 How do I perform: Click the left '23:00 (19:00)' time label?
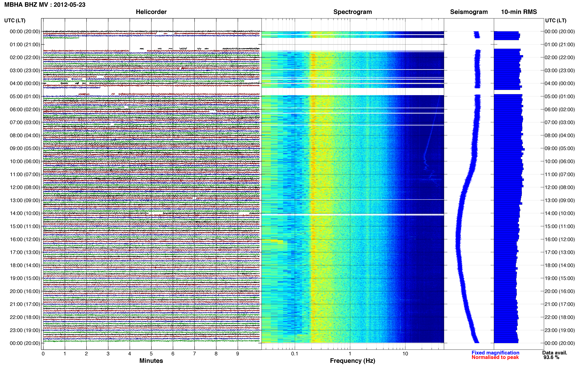click(x=25, y=330)
